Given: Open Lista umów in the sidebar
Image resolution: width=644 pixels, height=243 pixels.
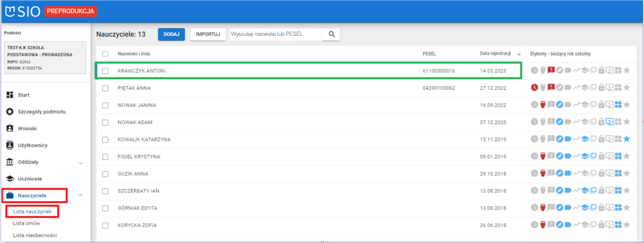Looking at the screenshot, I should point(27,223).
